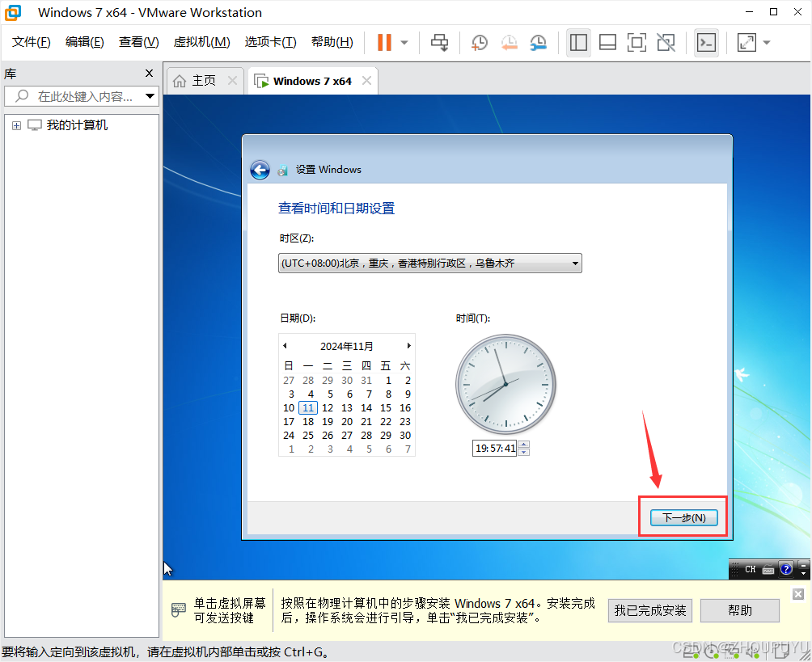812x662 pixels.
Task: Select November 9 in the calendar
Action: point(408,394)
